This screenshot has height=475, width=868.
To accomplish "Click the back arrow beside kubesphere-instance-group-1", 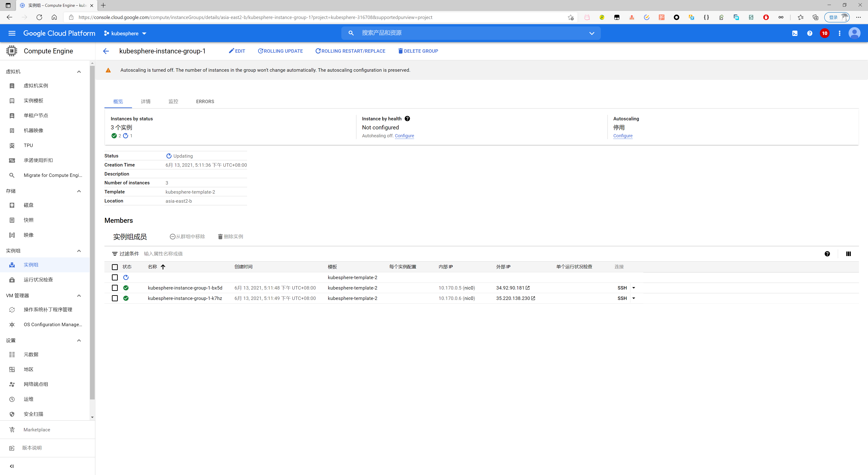I will [x=106, y=51].
